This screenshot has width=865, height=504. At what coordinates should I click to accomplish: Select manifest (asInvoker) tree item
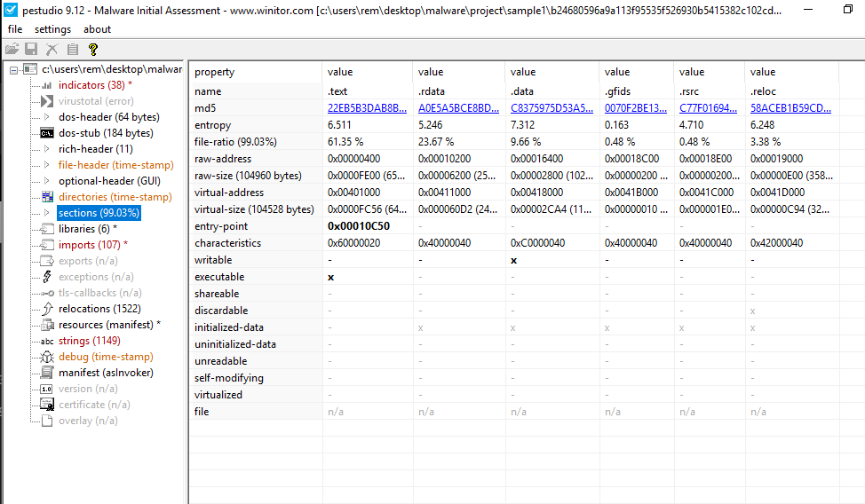click(106, 373)
